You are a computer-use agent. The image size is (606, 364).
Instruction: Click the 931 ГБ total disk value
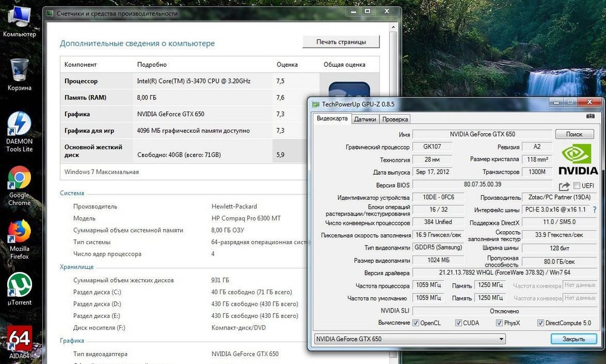coord(220,280)
